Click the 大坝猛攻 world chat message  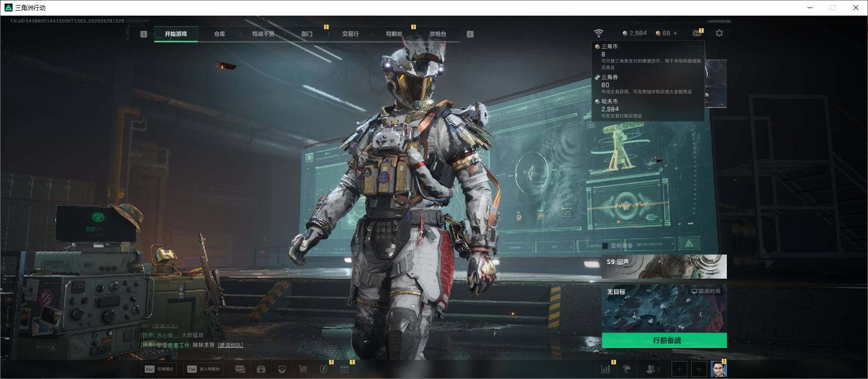click(x=193, y=335)
